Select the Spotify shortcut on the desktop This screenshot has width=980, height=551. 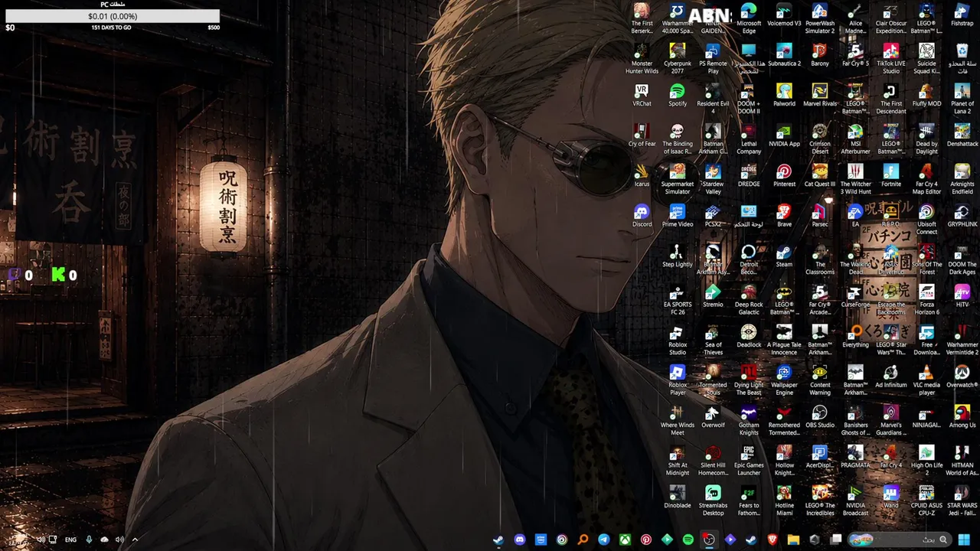[678, 96]
